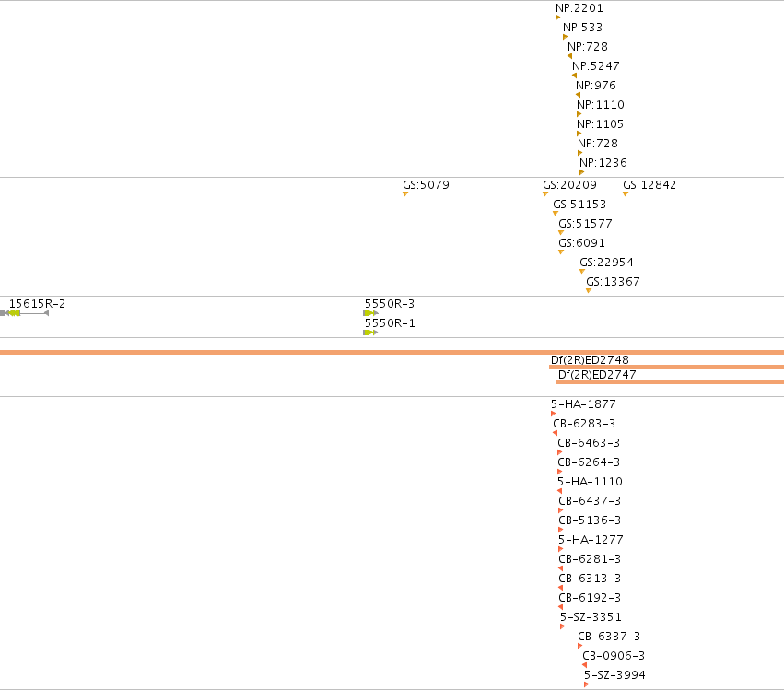Click the GS:6091 label
This screenshot has height=690, width=784.
[581, 243]
